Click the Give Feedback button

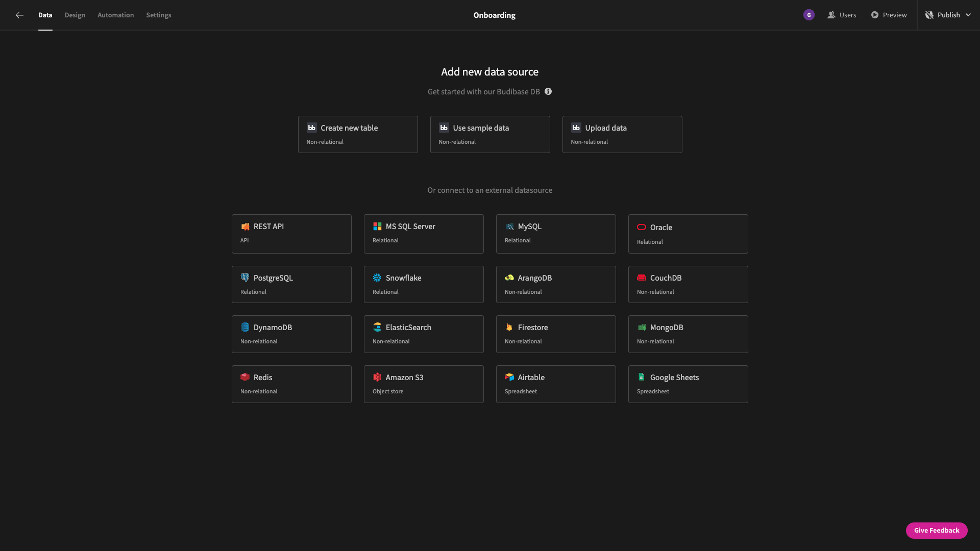[x=937, y=530]
